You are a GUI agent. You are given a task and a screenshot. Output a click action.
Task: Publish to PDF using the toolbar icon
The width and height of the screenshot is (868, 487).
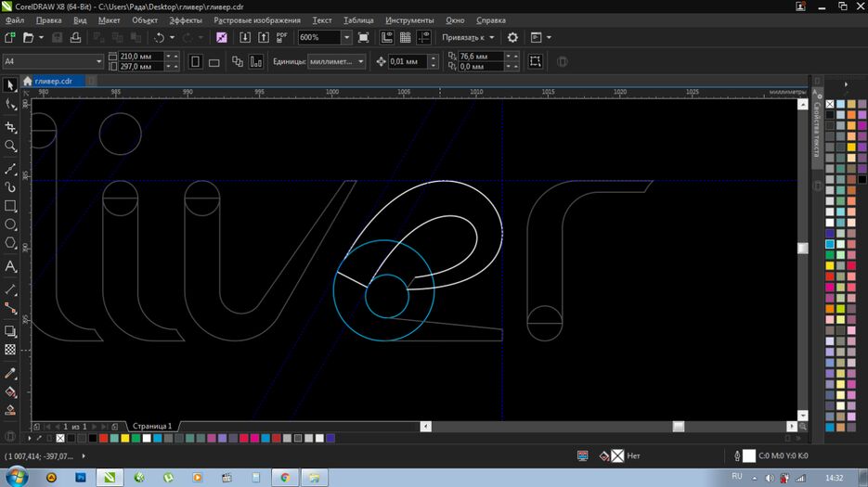[x=282, y=38]
